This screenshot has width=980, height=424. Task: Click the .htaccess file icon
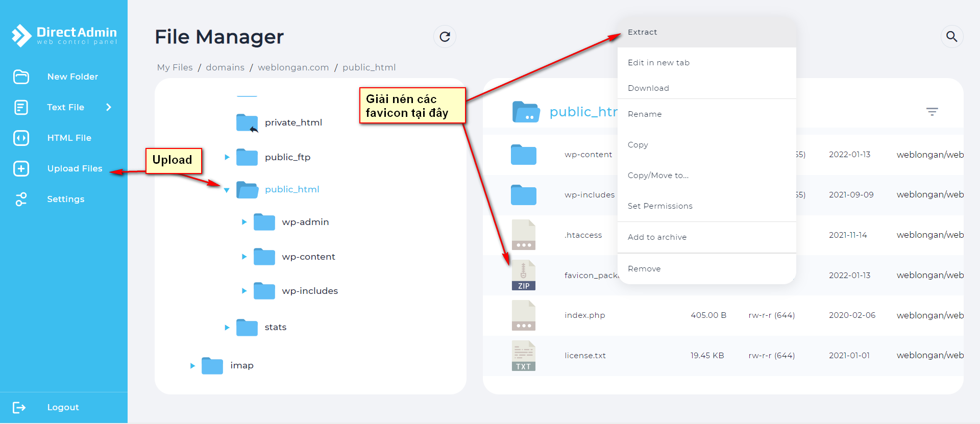pyautogui.click(x=524, y=235)
